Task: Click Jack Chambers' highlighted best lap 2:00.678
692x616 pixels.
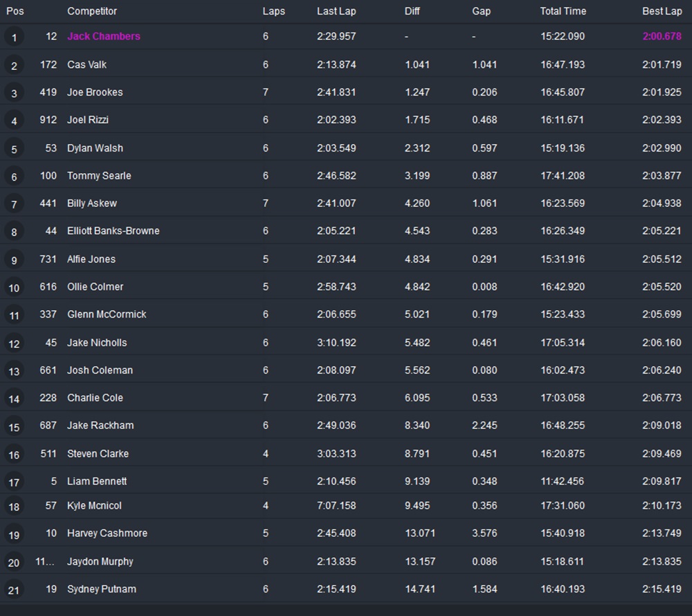Action: 662,36
